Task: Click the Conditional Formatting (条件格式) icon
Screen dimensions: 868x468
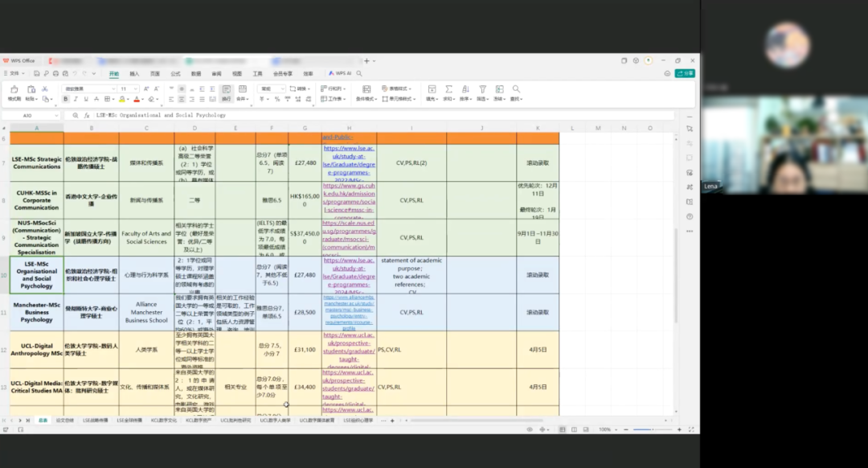Action: (366, 89)
